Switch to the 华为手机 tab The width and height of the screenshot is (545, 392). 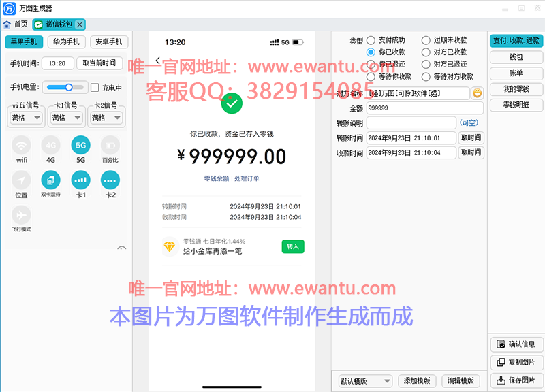(x=66, y=42)
